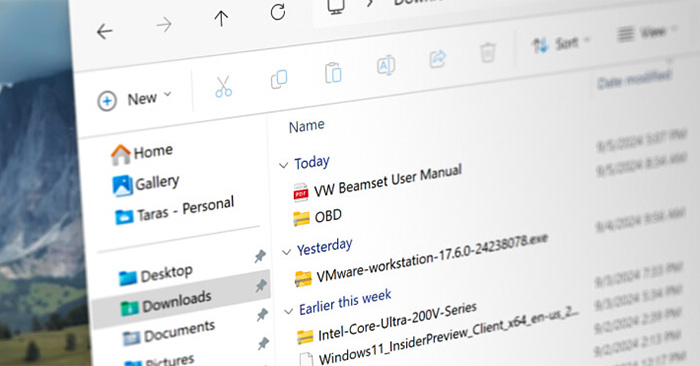Open the View layout dropdown
The height and width of the screenshot is (366, 700).
(647, 32)
